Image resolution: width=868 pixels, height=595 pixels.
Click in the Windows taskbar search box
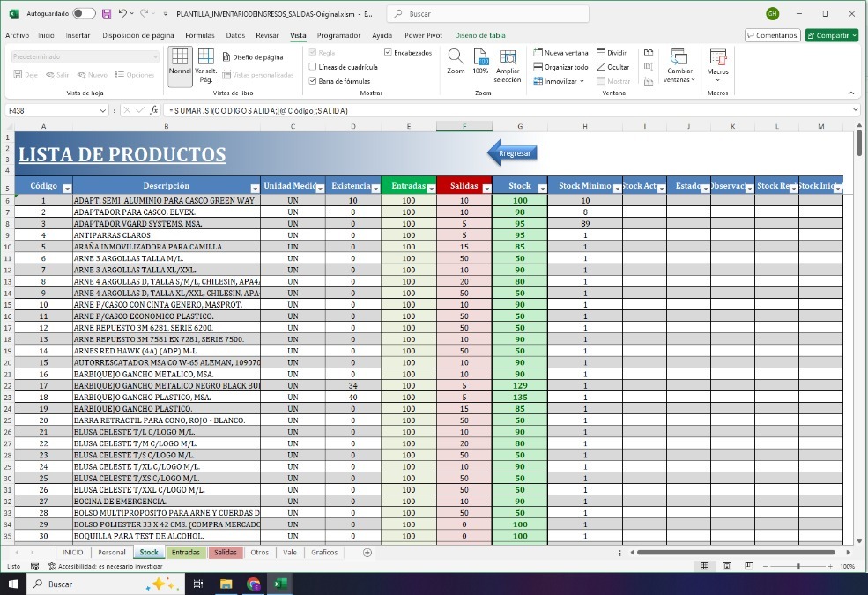point(105,584)
